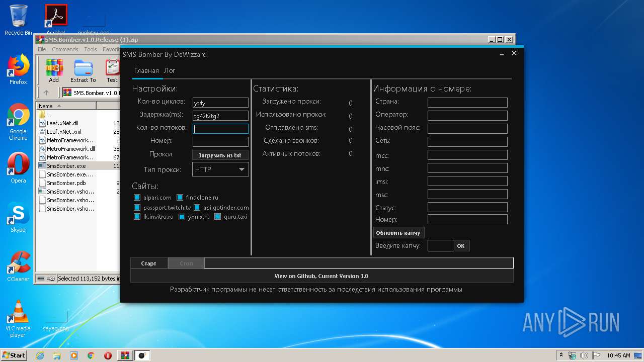Open Commands menu in WinRAR
The height and width of the screenshot is (362, 644).
point(65,49)
